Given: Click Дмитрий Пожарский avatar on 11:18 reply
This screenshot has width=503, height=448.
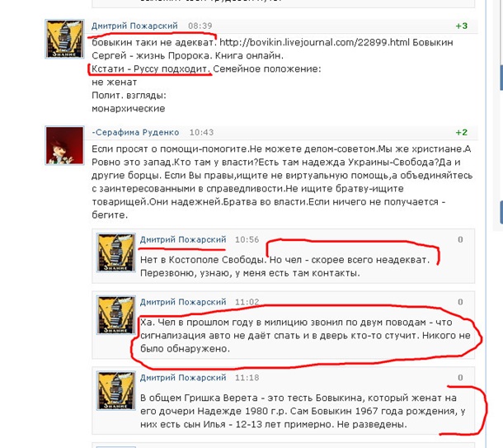Looking at the screenshot, I should click(x=115, y=391).
